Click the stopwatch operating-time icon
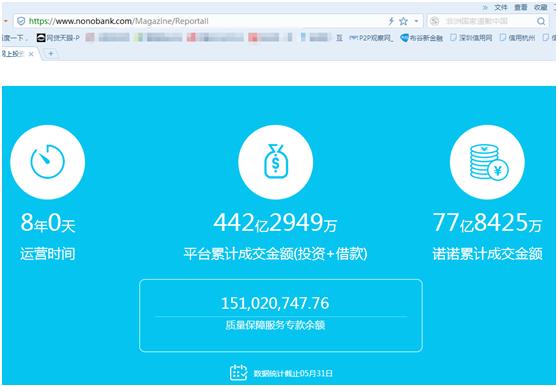Screen dimensions: 558x387 pos(48,162)
